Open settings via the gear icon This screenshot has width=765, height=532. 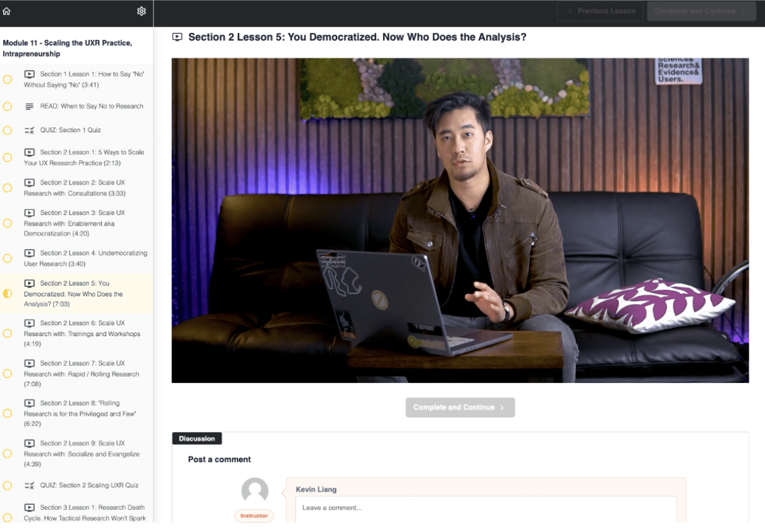pos(142,11)
